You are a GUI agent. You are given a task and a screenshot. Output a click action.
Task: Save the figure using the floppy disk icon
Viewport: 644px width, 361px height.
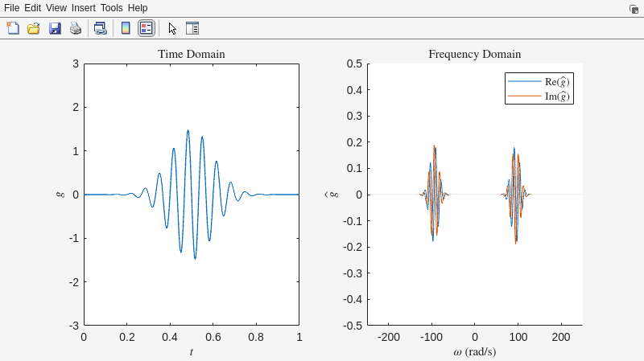pos(55,28)
